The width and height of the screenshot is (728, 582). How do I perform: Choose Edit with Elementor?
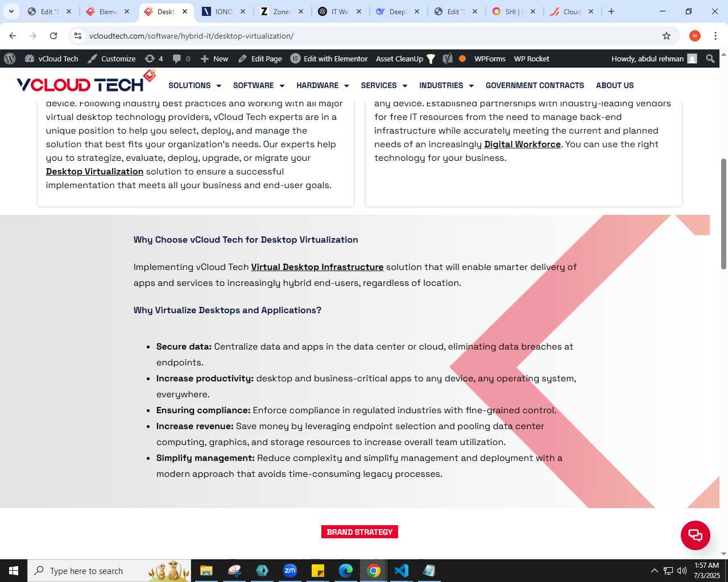[x=329, y=59]
